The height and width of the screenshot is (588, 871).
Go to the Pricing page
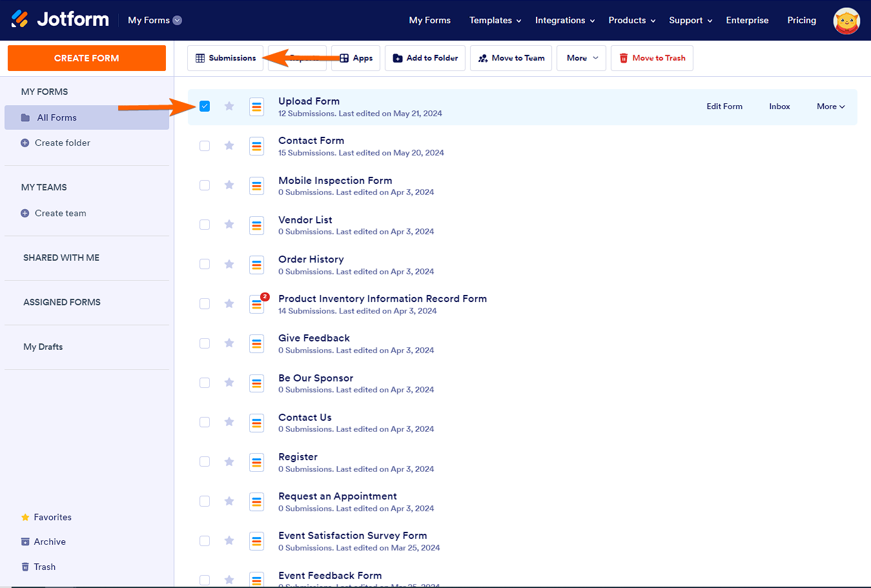[x=802, y=20]
